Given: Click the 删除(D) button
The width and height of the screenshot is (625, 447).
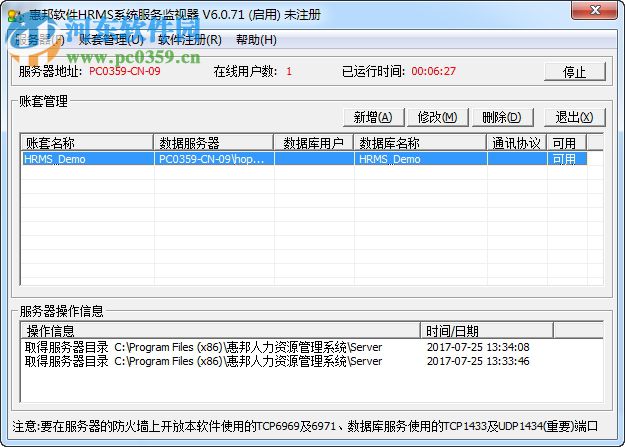Looking at the screenshot, I should 502,117.
